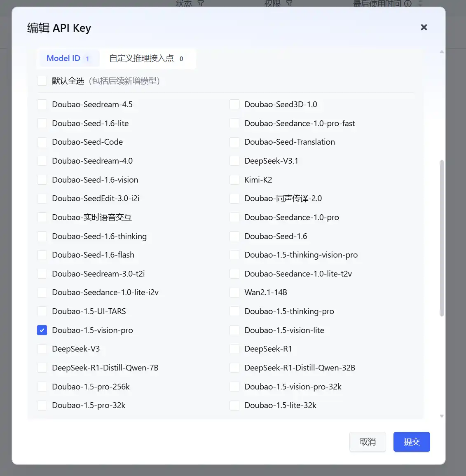Open the 自定义推理接入点 tab
Screen dimensions: 466x476
click(146, 59)
